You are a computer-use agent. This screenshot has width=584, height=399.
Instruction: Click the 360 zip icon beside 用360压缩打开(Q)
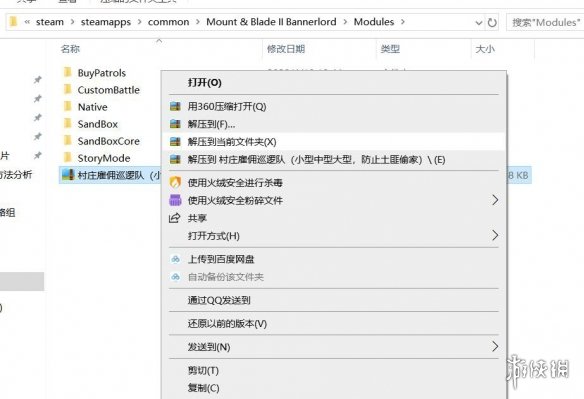175,107
